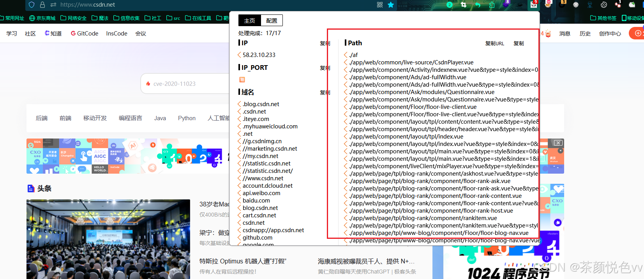Click the CSDN search box with cve-2020-11023

click(x=185, y=84)
